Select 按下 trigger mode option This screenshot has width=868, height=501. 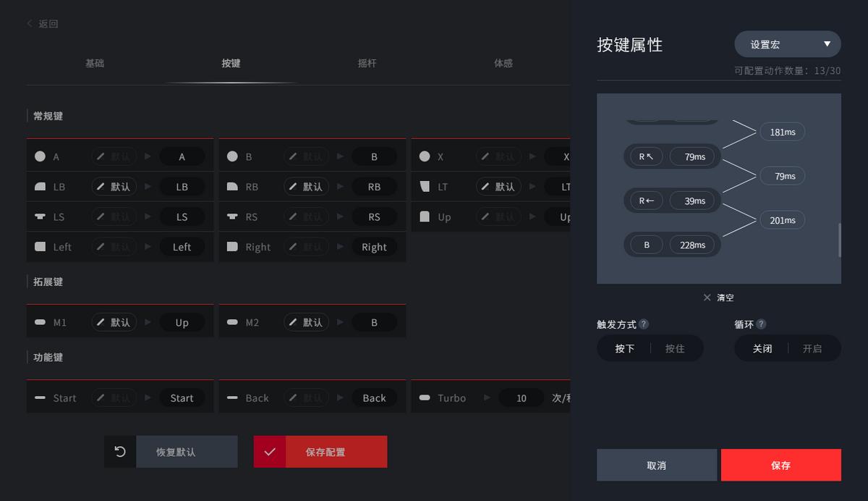click(x=626, y=348)
